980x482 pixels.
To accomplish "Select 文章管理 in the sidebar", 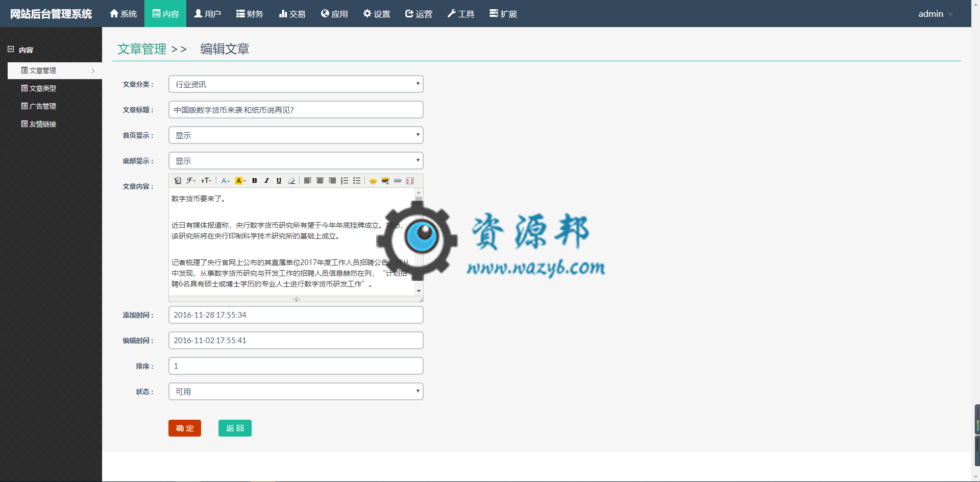I will 55,70.
